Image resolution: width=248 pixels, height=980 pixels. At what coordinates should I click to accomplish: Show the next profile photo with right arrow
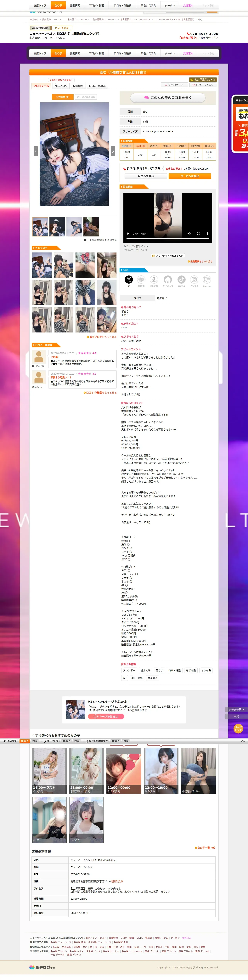click(x=113, y=151)
